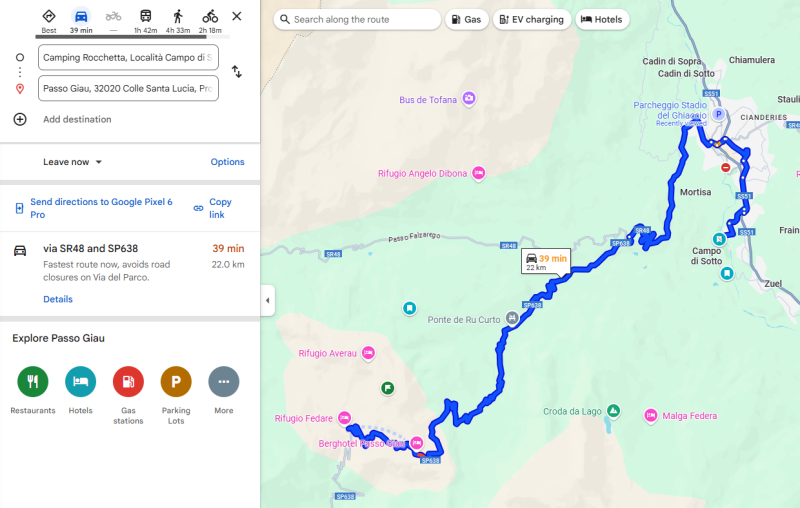Close the directions panel

237,16
